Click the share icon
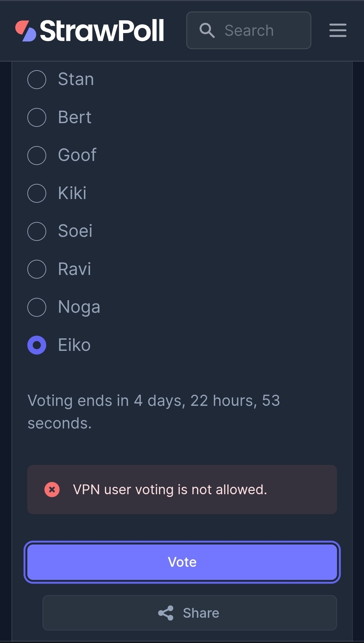 (166, 613)
